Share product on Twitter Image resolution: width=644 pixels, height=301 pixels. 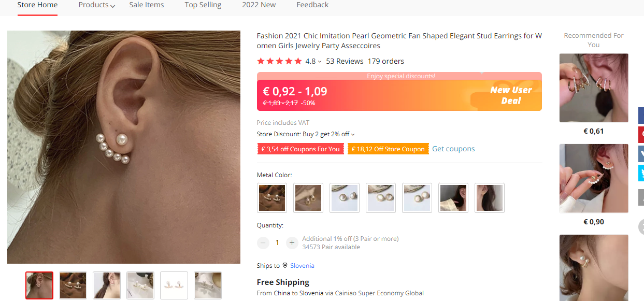click(x=641, y=173)
